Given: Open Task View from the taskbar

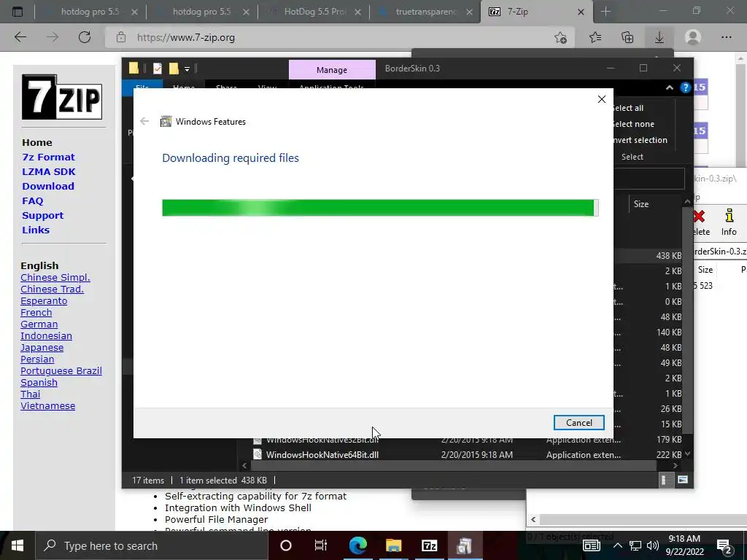Looking at the screenshot, I should pyautogui.click(x=321, y=545).
